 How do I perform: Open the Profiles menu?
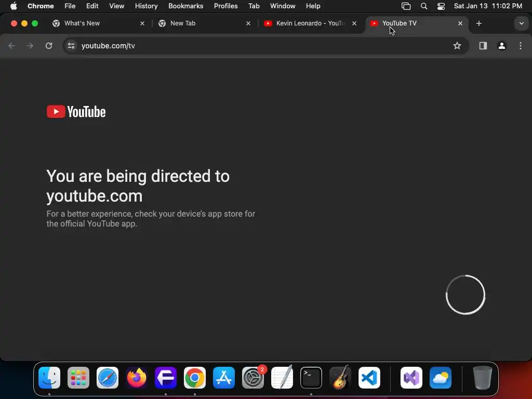click(x=225, y=6)
